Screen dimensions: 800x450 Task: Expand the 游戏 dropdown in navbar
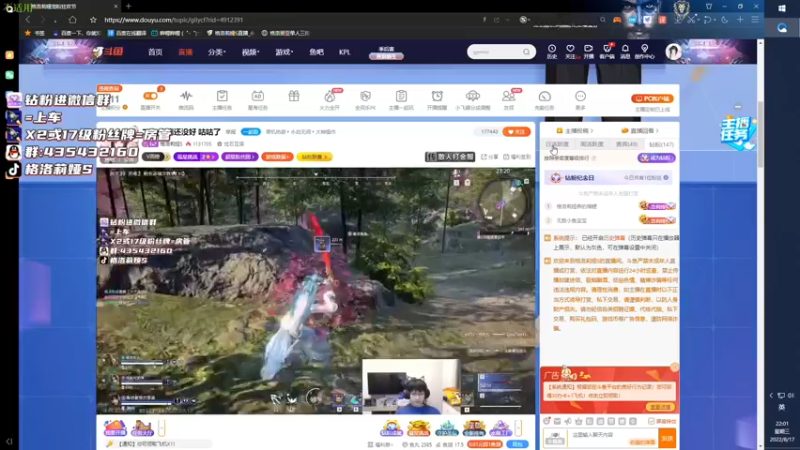tap(284, 52)
